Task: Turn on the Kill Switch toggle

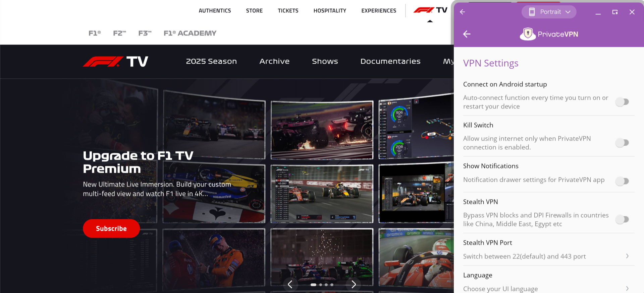Action: click(622, 143)
